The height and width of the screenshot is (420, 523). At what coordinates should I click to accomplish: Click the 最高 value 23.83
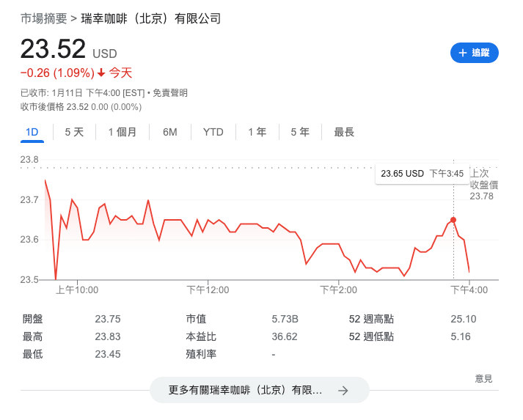pos(108,336)
